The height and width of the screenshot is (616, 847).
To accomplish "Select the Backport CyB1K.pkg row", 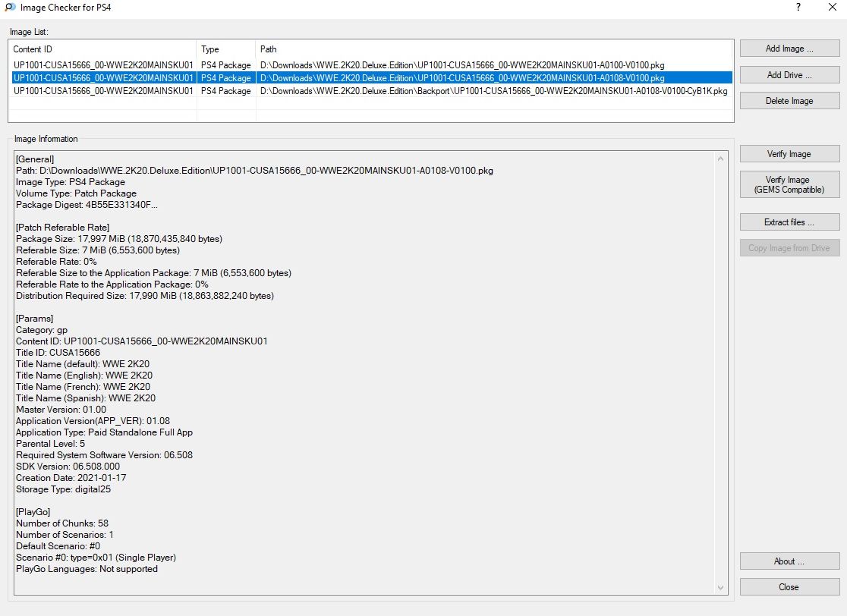I will click(372, 91).
